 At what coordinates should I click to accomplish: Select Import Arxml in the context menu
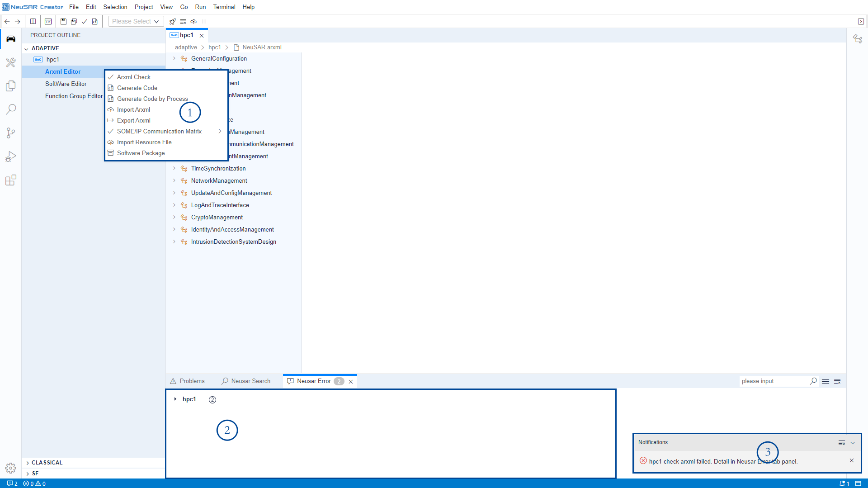coord(133,109)
